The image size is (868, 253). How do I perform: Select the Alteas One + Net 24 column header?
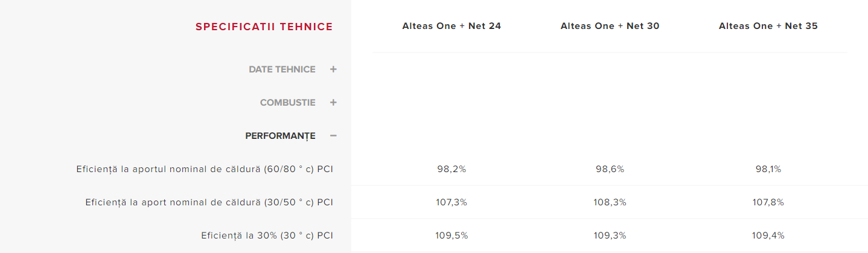452,26
